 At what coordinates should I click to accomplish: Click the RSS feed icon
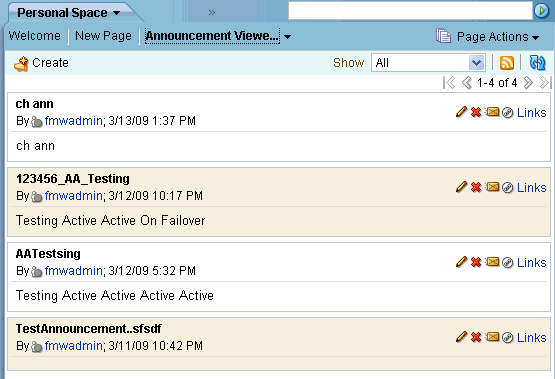(x=507, y=63)
